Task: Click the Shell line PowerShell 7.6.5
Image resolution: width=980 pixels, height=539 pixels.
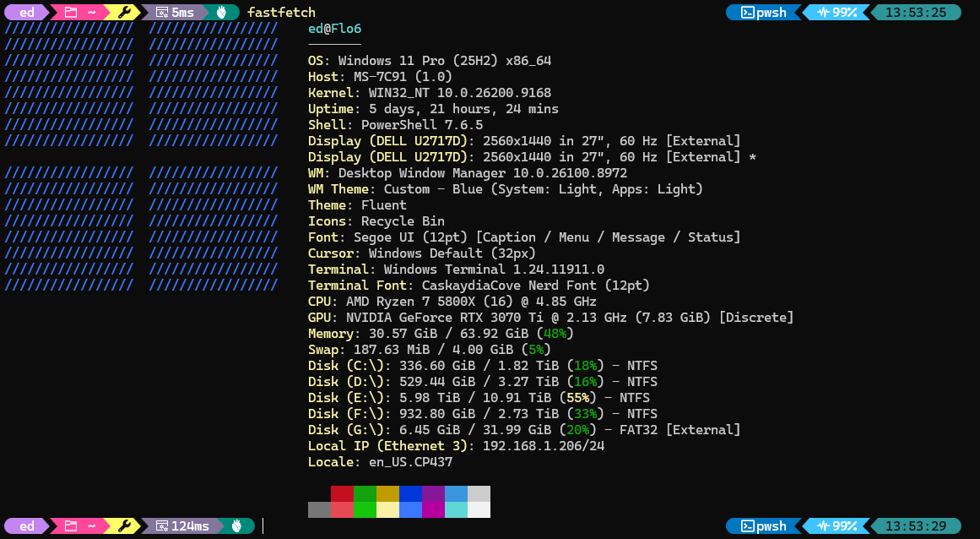Action: click(x=396, y=125)
